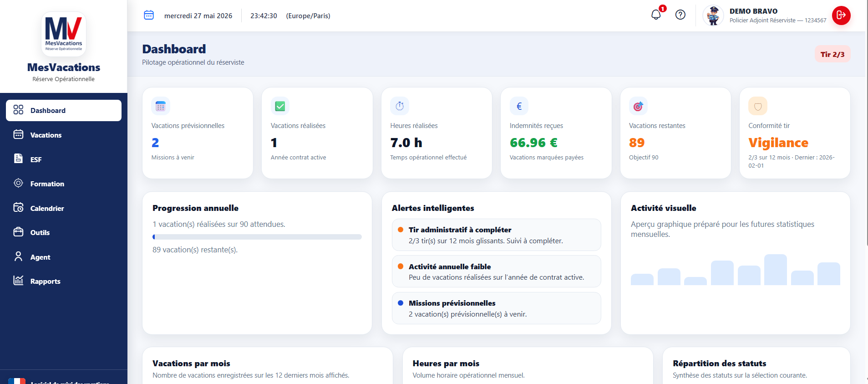Click the "Répartition des statuts" heading

click(720, 363)
